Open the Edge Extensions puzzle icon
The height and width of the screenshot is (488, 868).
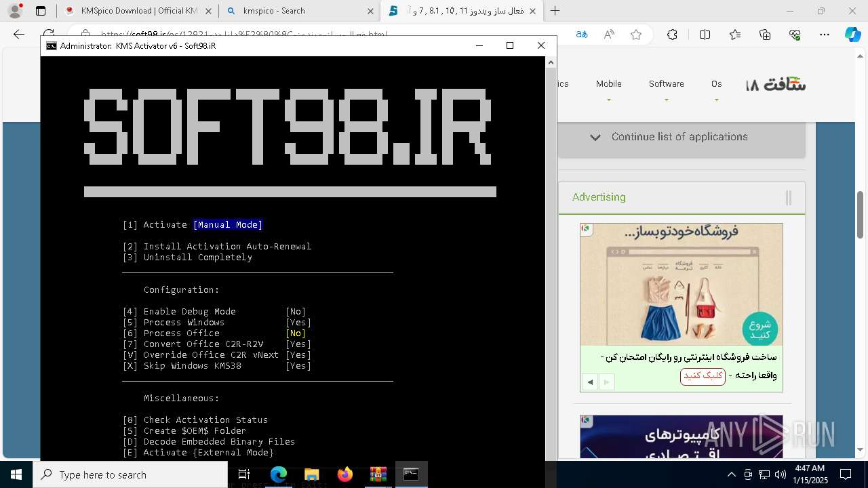(x=672, y=35)
